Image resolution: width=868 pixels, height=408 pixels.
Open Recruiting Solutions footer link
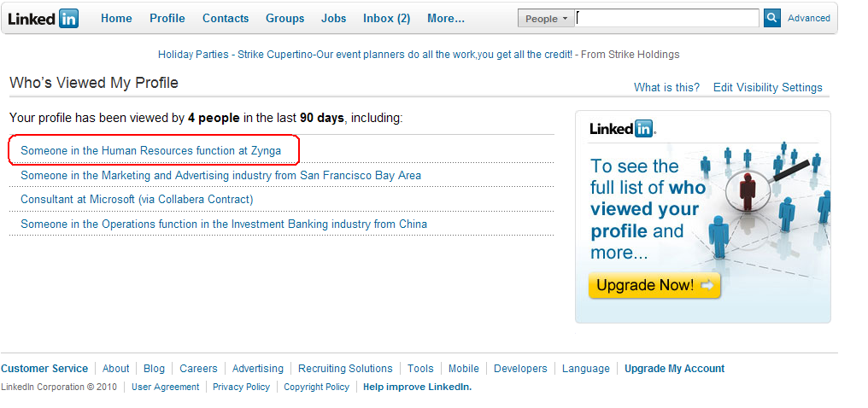(x=345, y=369)
